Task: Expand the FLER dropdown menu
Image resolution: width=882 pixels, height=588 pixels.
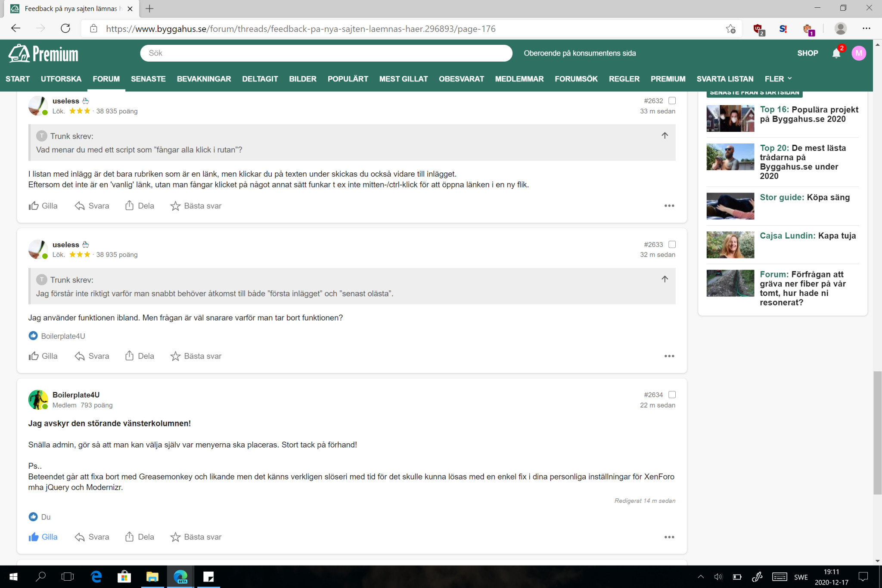Action: coord(778,79)
